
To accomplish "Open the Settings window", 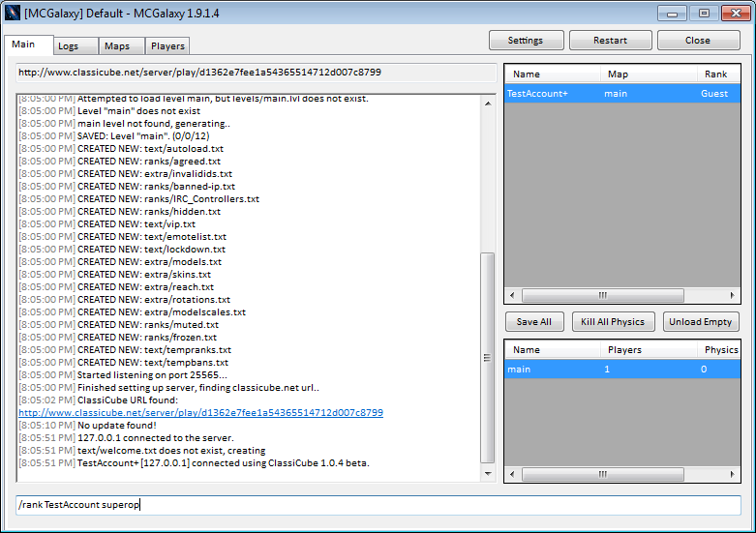I will (526, 41).
